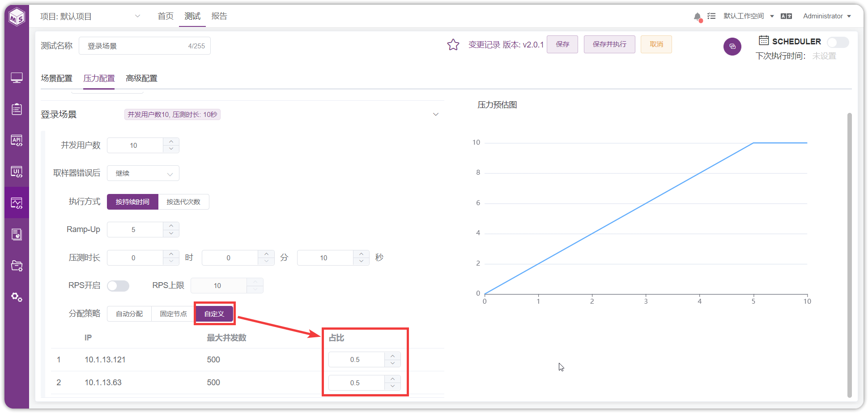The height and width of the screenshot is (413, 868).
Task: Go to 首页 in top navigation
Action: pos(166,16)
